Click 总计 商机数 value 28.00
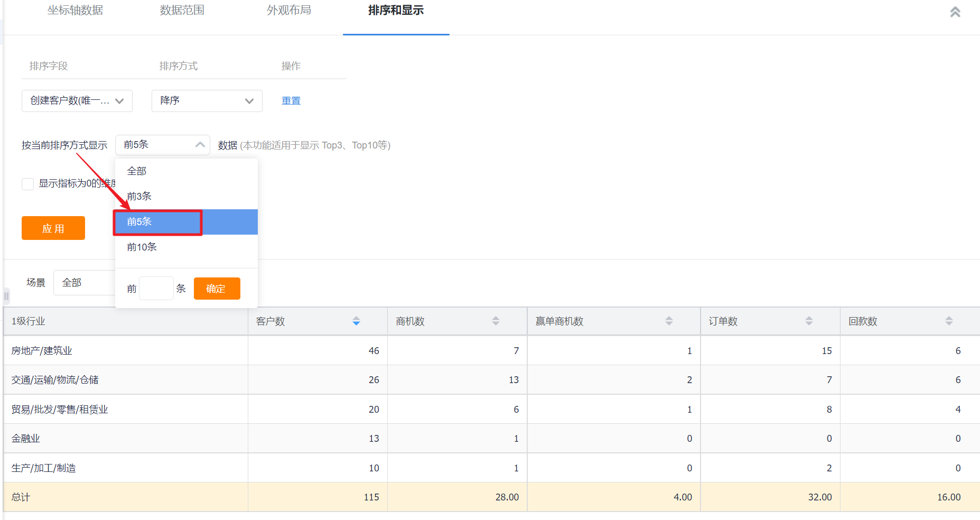 [507, 497]
